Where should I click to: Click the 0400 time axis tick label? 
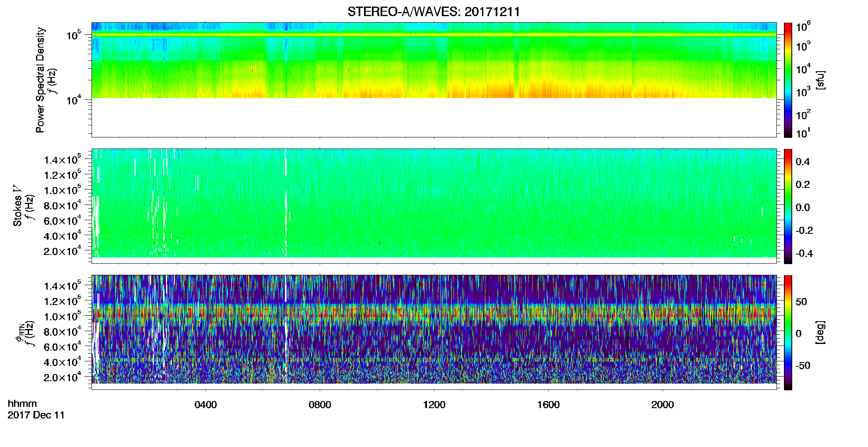coord(206,405)
